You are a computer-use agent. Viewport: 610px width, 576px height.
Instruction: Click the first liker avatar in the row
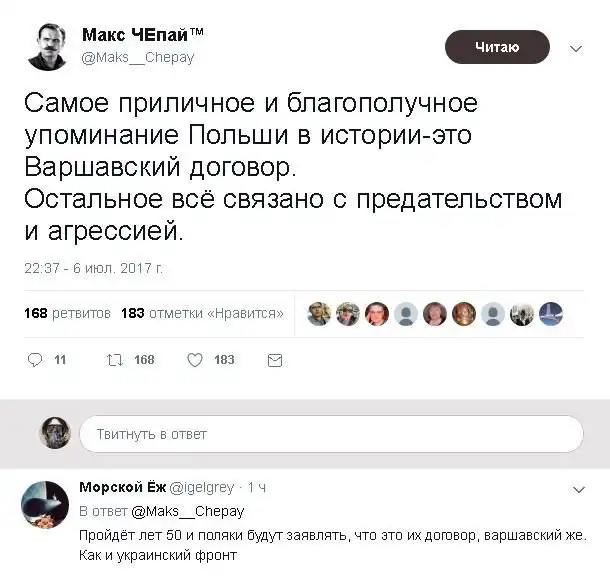[x=318, y=314]
